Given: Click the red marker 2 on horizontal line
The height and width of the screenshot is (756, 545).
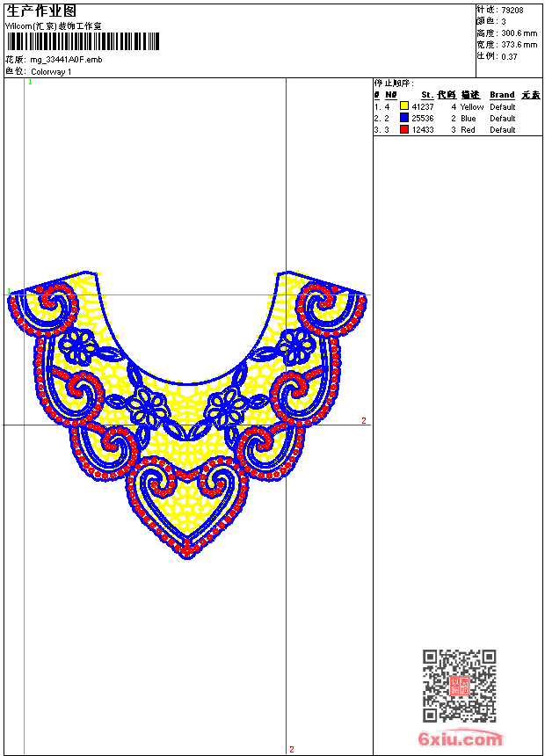Looking at the screenshot, I should click(364, 421).
